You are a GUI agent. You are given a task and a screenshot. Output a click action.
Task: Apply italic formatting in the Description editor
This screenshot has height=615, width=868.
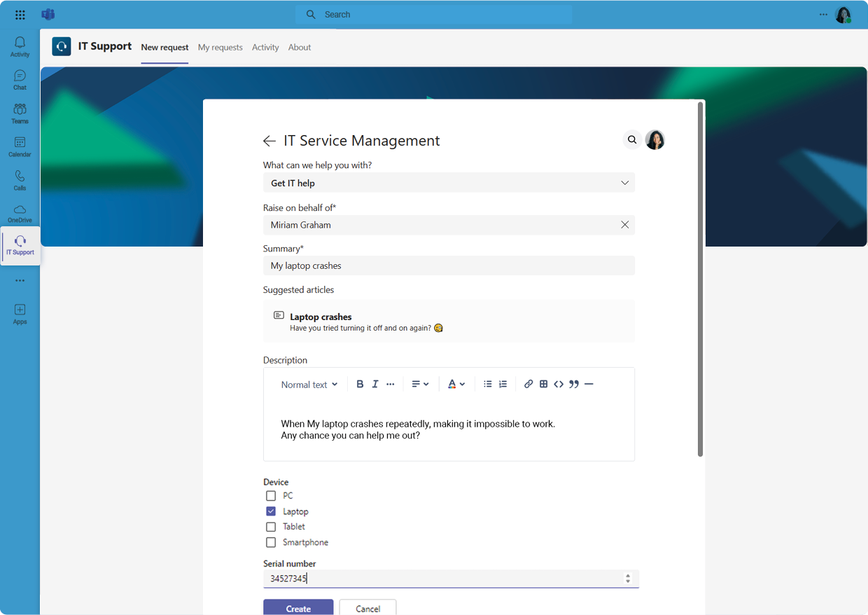(x=374, y=384)
